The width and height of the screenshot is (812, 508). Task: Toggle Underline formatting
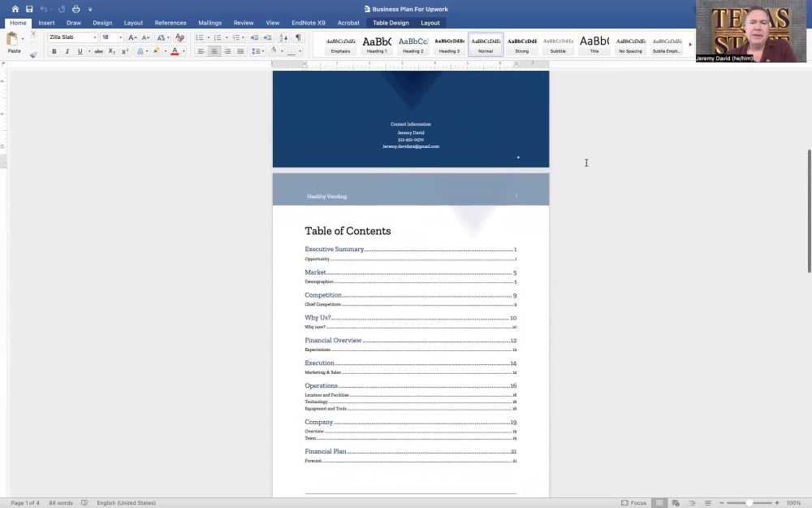coord(80,51)
